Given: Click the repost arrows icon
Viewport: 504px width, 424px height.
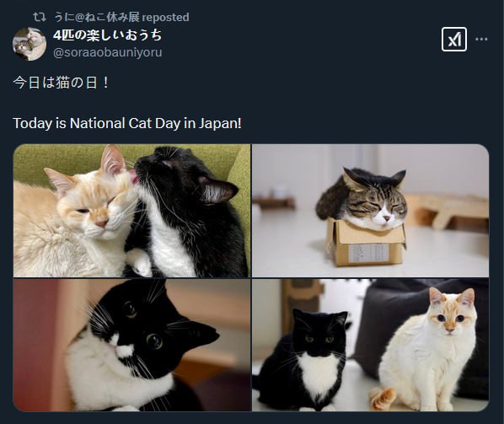Looking at the screenshot, I should point(40,17).
